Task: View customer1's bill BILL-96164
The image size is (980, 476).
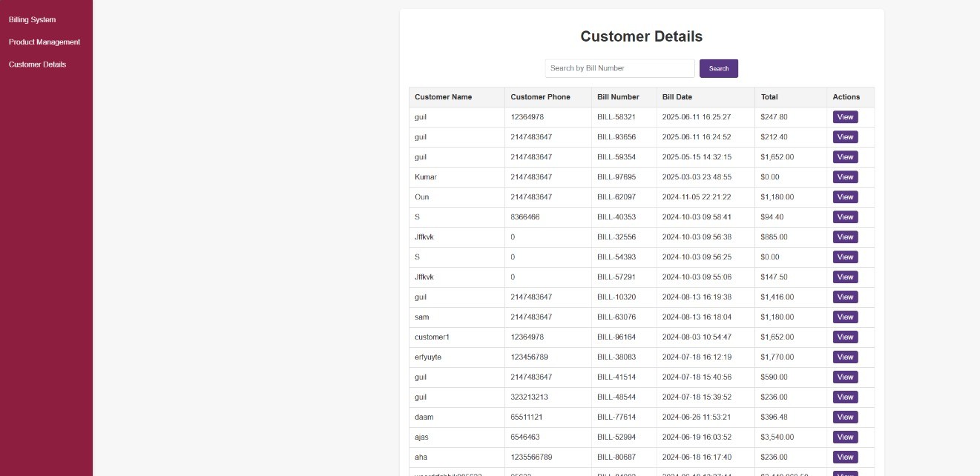Action: pyautogui.click(x=845, y=337)
